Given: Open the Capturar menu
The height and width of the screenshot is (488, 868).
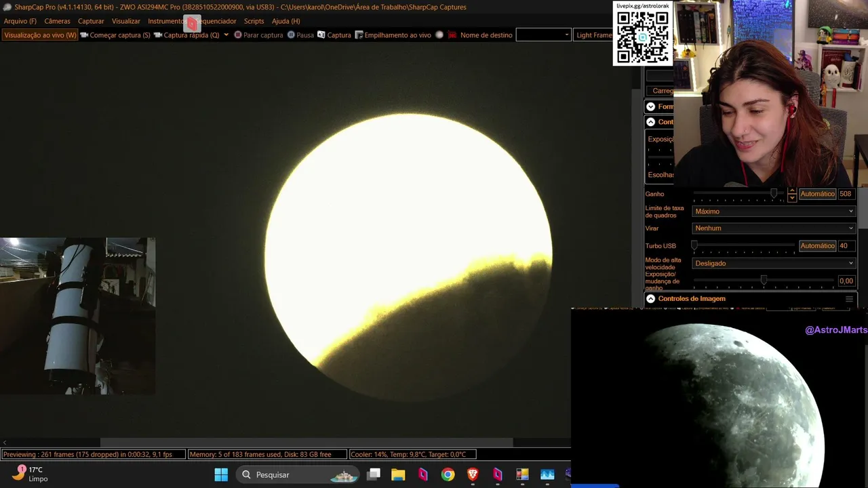Looking at the screenshot, I should (x=91, y=21).
